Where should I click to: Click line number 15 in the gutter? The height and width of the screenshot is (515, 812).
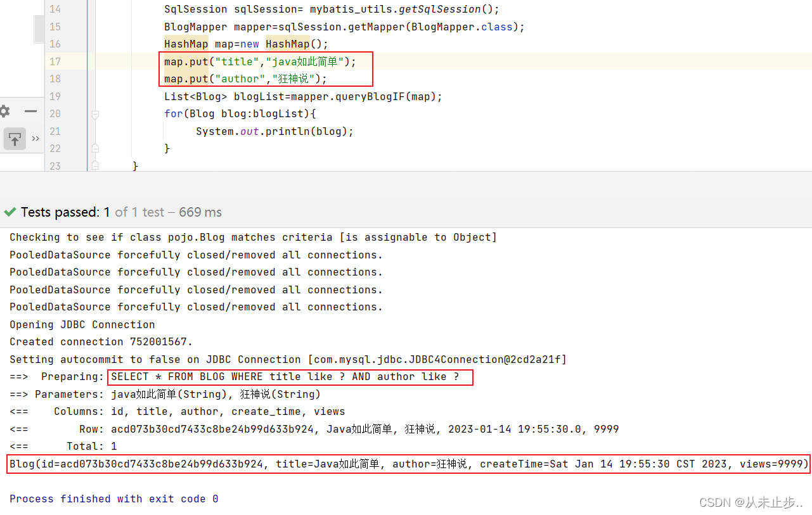(x=55, y=27)
